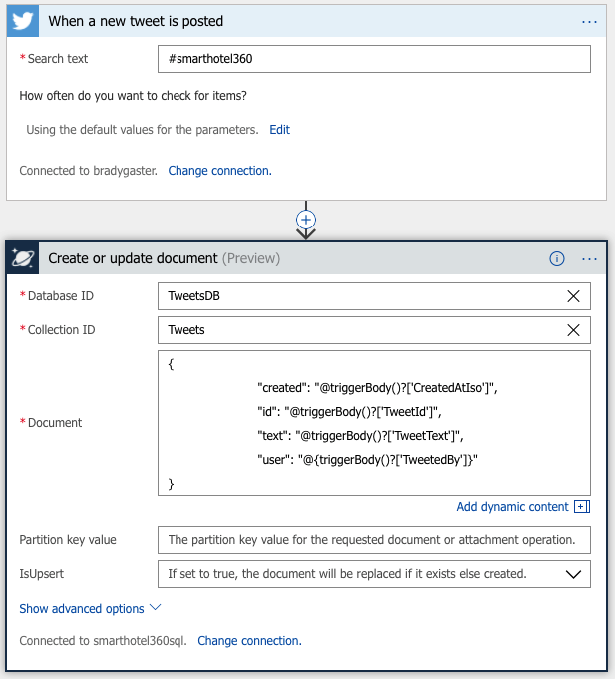The height and width of the screenshot is (679, 615).
Task: Click the text 'How often do you want to check for items?'
Action: (x=133, y=96)
